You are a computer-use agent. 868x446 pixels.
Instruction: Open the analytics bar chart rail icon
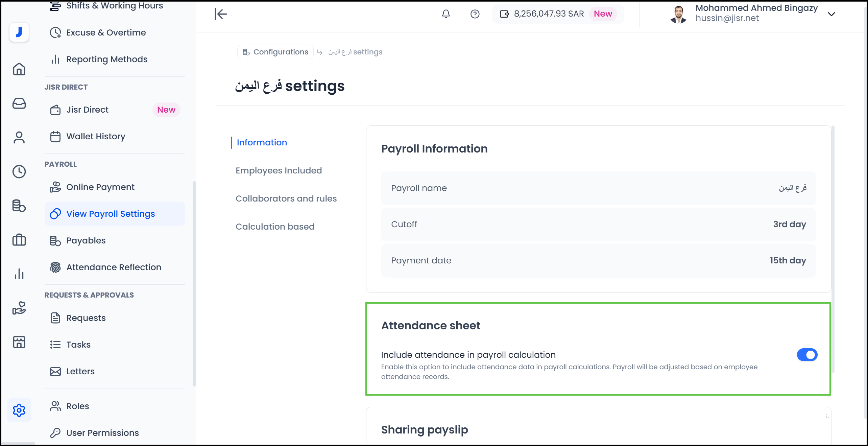tap(19, 274)
